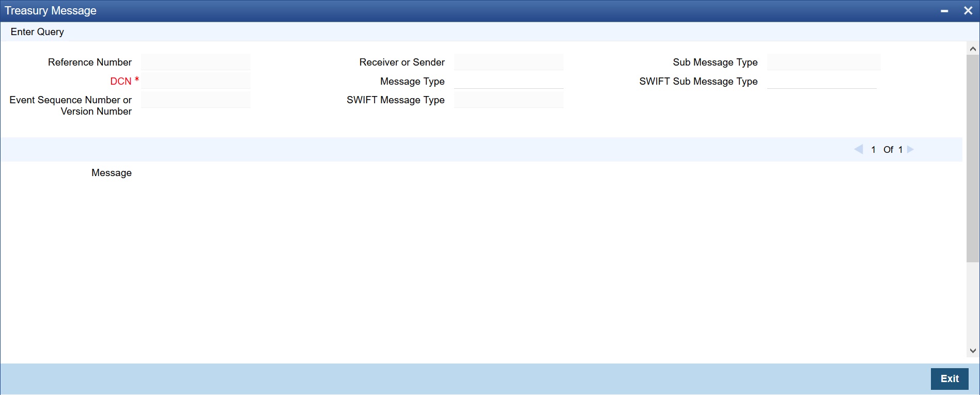Click the vertical scrollbar thumb

point(973,158)
